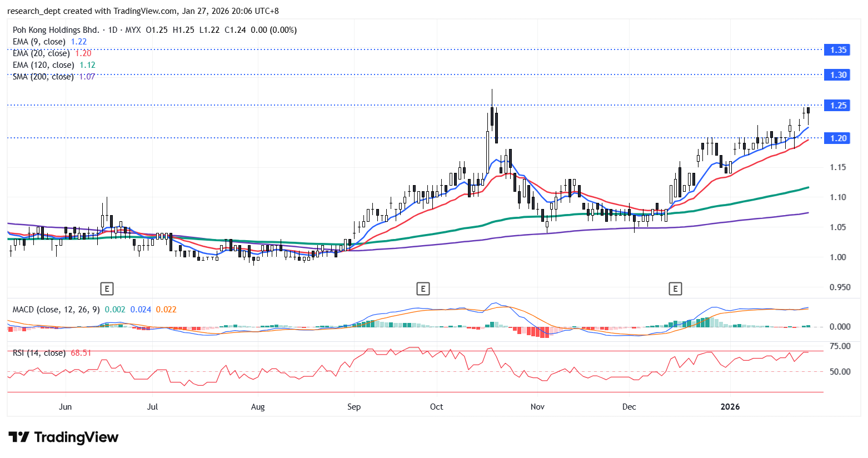Viewport: 868px width, 458px height.
Task: Click the EMA (9, close) legend
Action: 39,42
